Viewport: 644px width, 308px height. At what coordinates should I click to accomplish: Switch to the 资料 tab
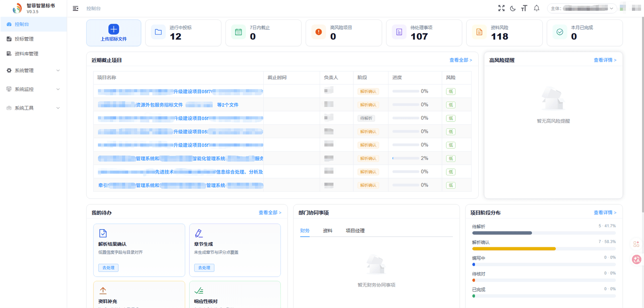(328, 230)
